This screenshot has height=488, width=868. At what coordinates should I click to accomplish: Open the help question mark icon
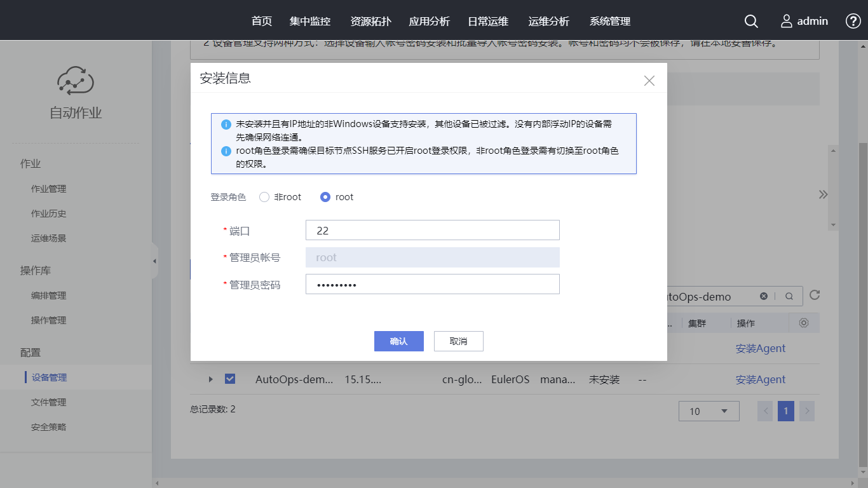coord(853,21)
